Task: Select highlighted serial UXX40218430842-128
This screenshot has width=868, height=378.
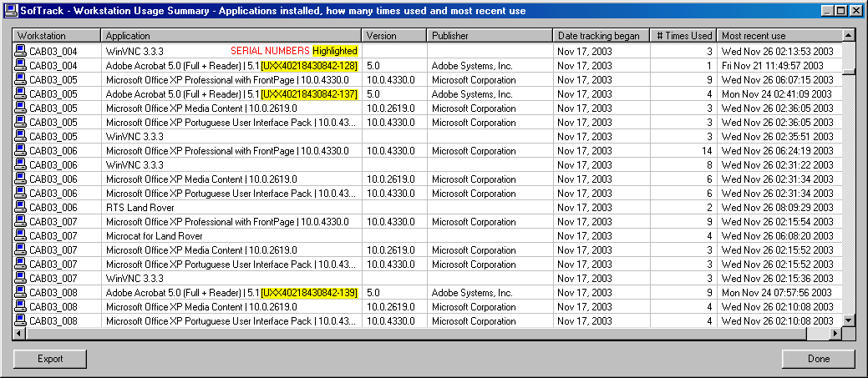Action: 310,65
